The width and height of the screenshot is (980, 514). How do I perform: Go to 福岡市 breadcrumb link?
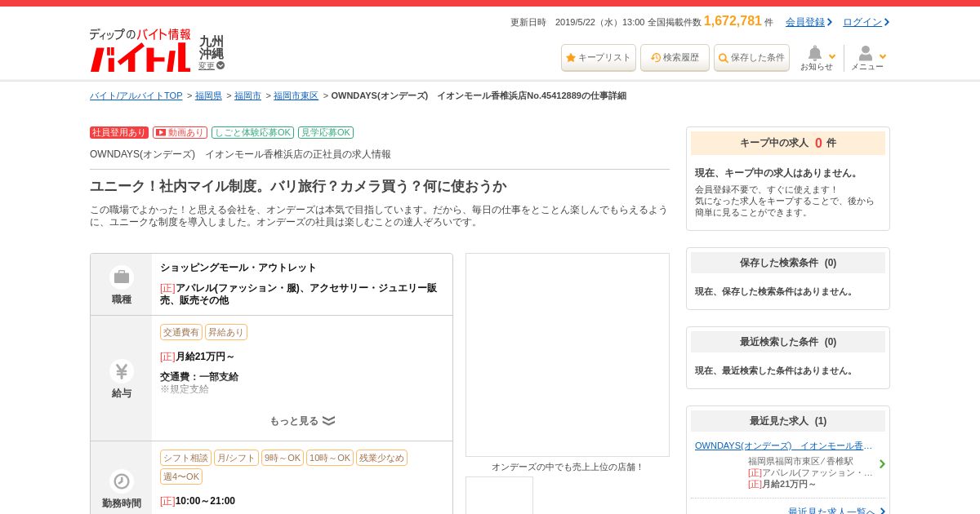247,96
